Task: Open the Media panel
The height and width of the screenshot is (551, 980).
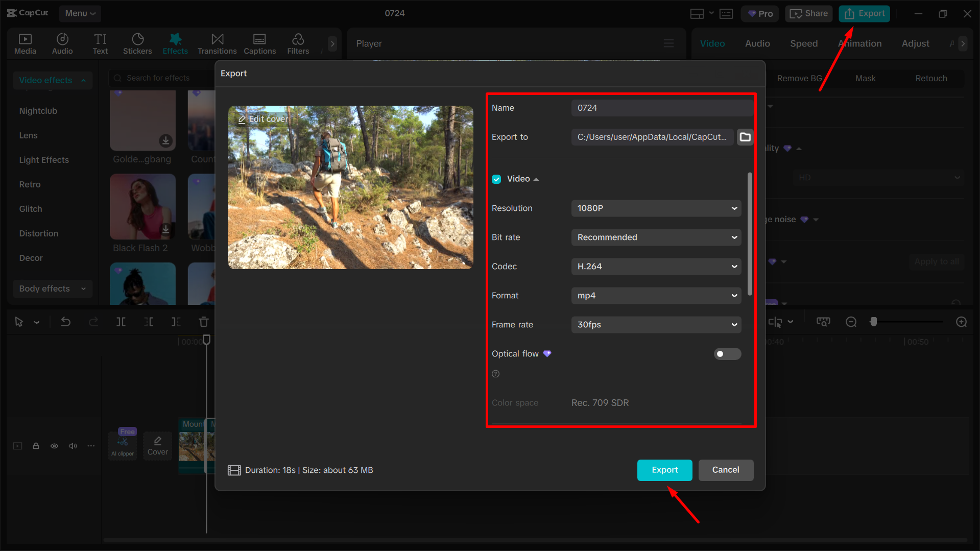Action: pyautogui.click(x=25, y=43)
